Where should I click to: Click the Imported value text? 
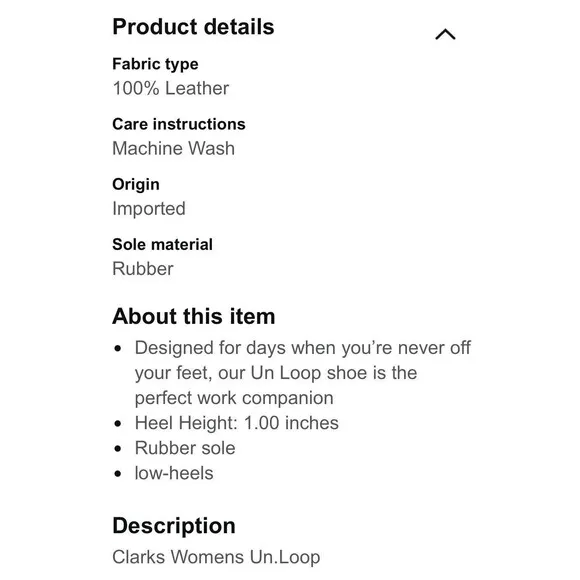pos(149,209)
